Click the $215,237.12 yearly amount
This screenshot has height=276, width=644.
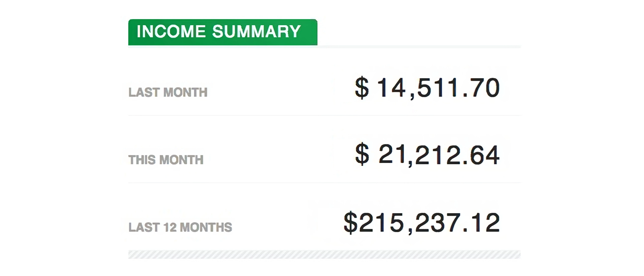[422, 223]
